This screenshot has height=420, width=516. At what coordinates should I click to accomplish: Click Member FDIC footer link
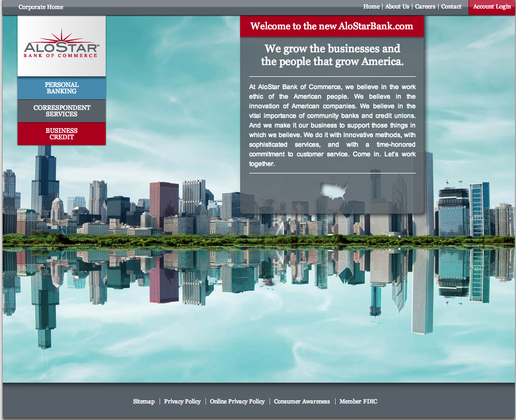pyautogui.click(x=359, y=401)
